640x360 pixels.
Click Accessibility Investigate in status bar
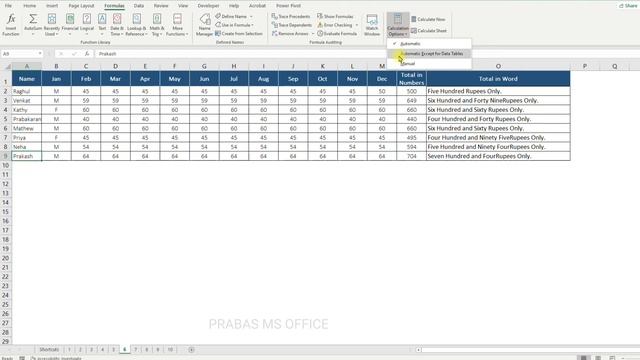pos(56,358)
